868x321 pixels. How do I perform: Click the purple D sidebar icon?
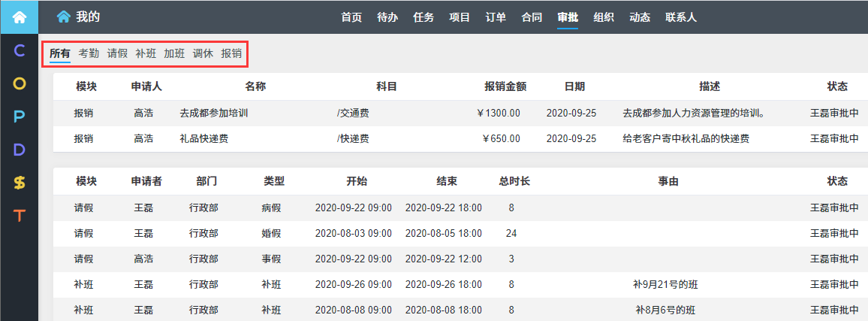(x=20, y=150)
